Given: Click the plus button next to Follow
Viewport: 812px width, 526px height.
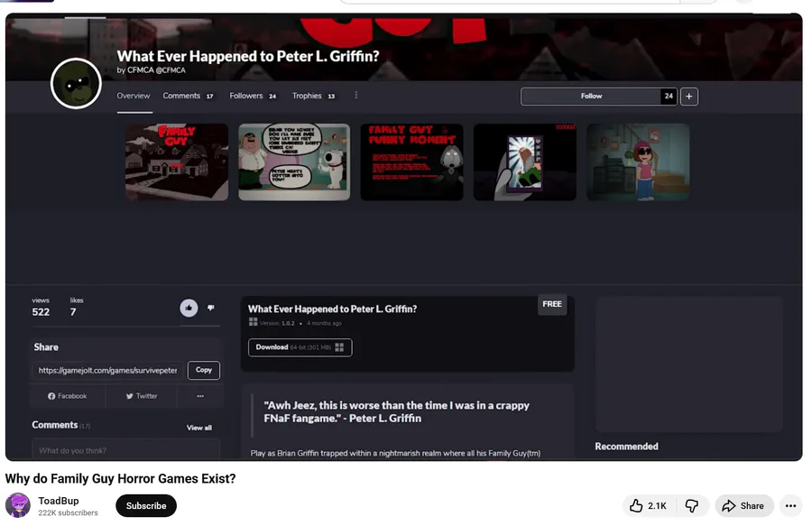Looking at the screenshot, I should tap(688, 97).
